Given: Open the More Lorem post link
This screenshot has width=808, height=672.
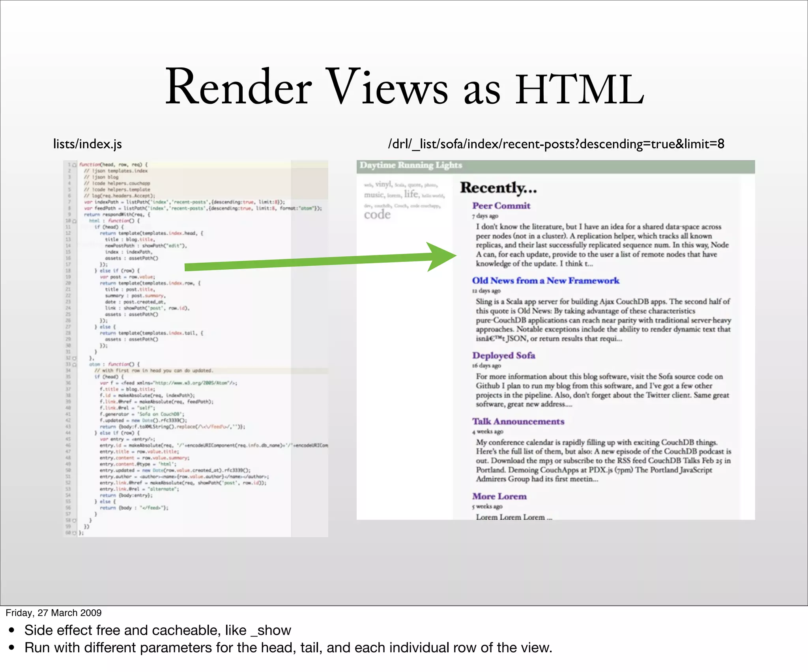Looking at the screenshot, I should click(499, 496).
